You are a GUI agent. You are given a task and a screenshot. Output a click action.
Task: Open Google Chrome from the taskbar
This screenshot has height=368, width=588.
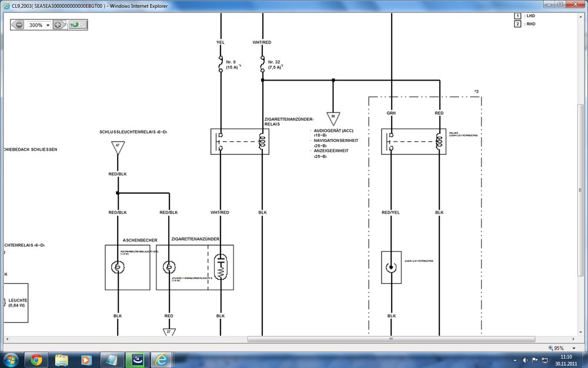click(x=36, y=359)
